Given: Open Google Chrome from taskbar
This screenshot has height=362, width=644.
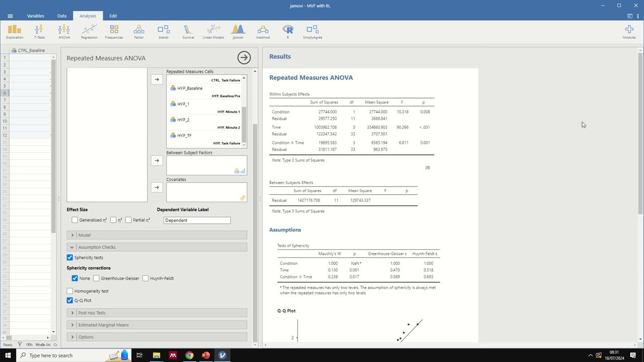Looking at the screenshot, I should point(189,355).
